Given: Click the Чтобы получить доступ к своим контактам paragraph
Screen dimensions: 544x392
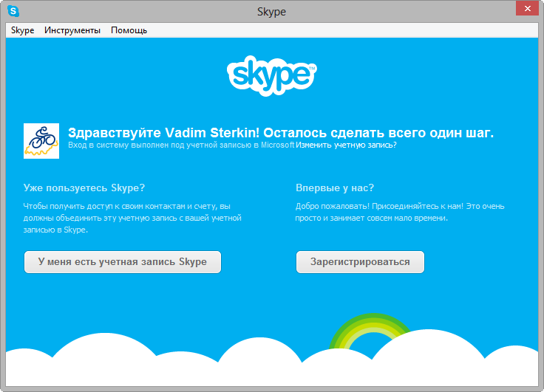Looking at the screenshot, I should (x=132, y=218).
